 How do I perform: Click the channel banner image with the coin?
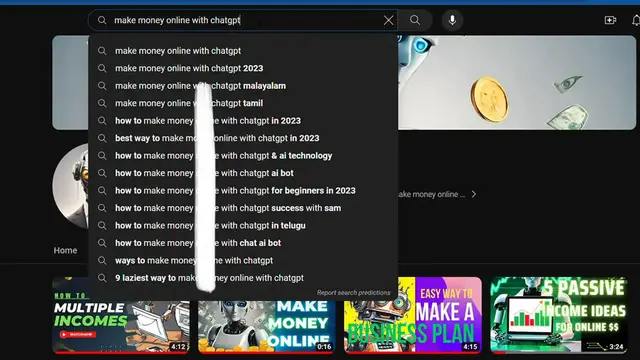click(517, 82)
